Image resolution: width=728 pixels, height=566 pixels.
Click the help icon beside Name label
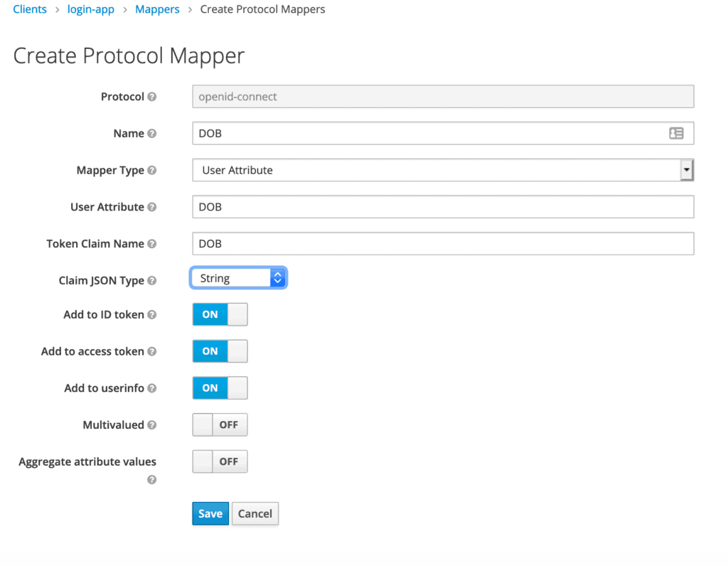152,134
